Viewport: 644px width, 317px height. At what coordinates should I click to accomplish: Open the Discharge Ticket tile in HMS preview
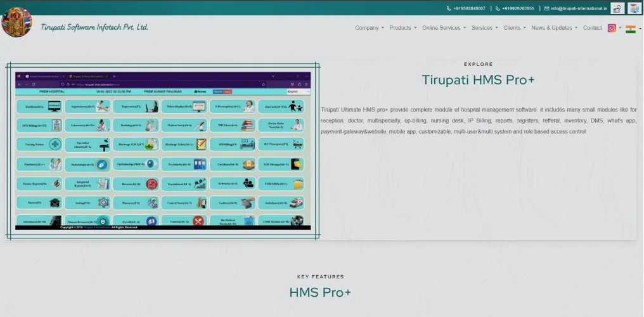coord(184,145)
